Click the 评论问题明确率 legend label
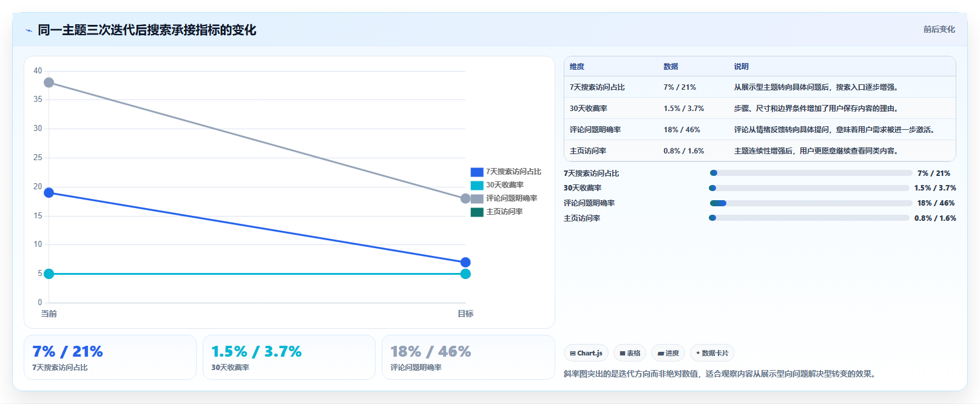The height and width of the screenshot is (404, 980). click(512, 198)
